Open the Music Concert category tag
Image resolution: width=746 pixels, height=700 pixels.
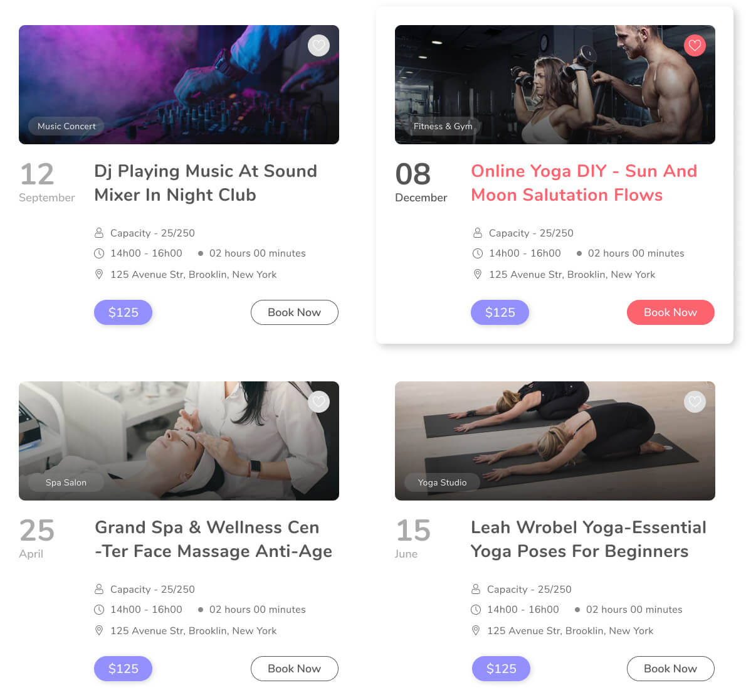coord(66,126)
